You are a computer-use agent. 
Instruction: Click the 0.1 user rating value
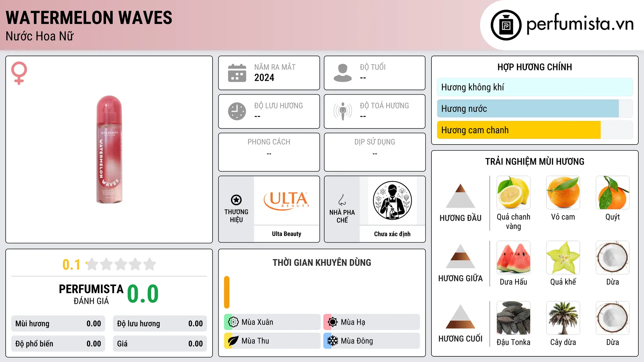71,265
